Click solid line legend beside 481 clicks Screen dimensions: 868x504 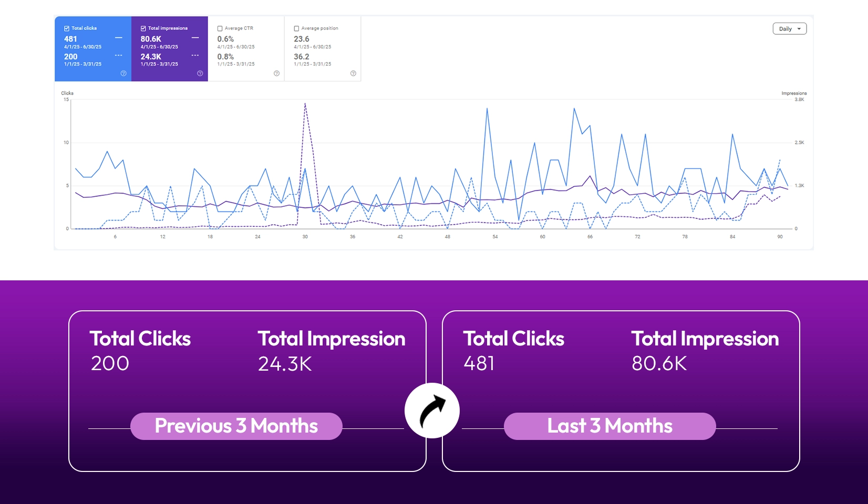point(119,38)
